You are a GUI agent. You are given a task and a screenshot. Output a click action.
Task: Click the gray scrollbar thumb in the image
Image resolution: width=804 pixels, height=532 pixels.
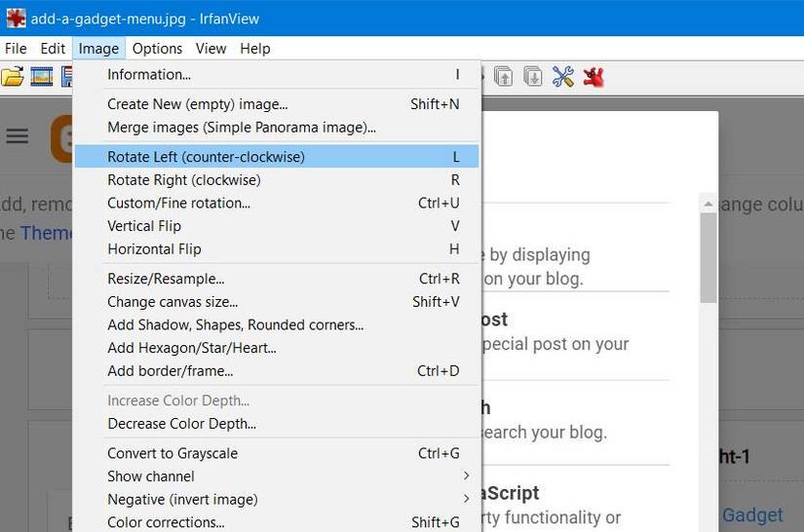click(x=708, y=258)
